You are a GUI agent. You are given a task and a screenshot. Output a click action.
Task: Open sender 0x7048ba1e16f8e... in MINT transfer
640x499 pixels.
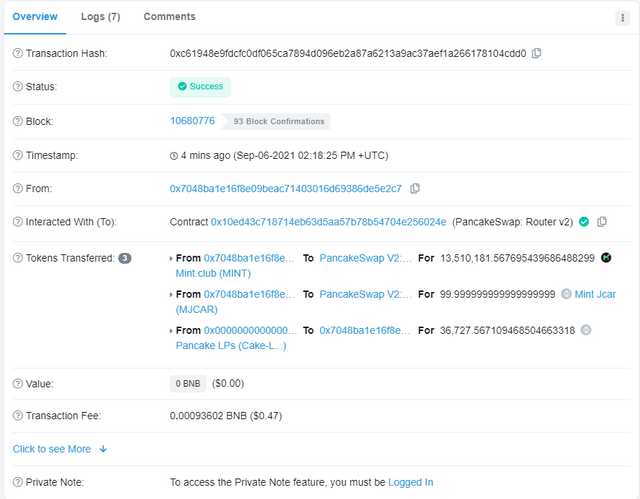click(249, 258)
